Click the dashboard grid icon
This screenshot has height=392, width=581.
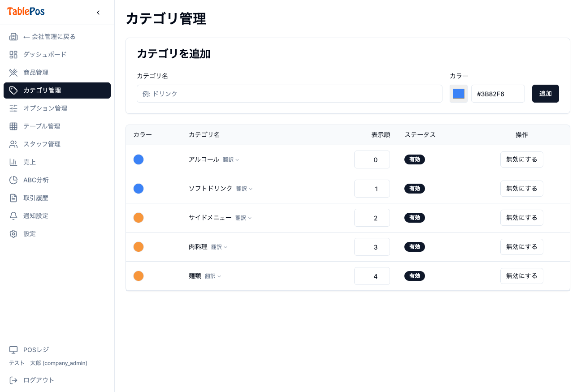pos(13,55)
